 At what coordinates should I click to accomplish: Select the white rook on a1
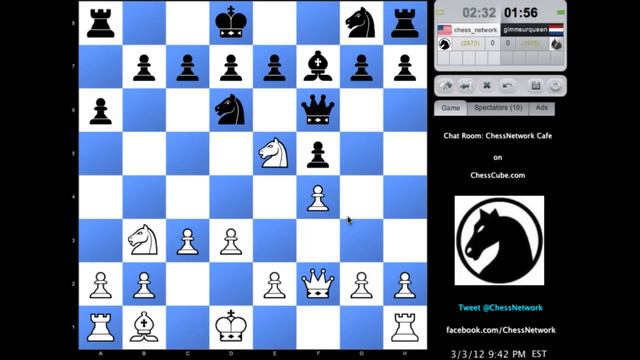pos(100,327)
